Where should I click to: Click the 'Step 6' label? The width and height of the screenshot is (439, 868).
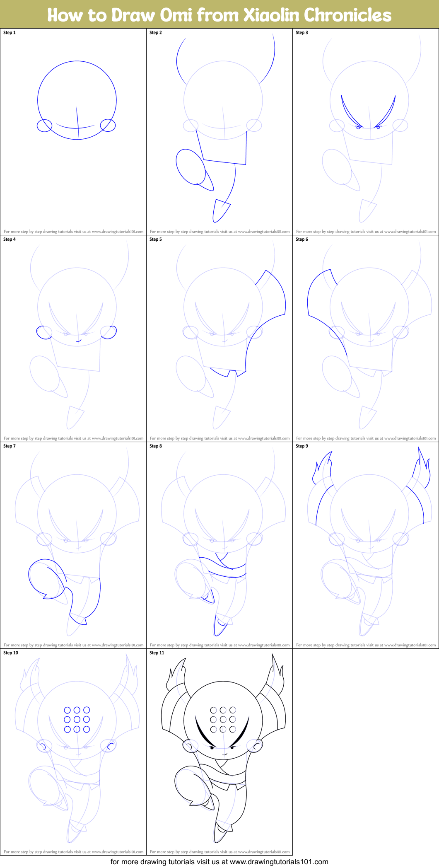[302, 239]
